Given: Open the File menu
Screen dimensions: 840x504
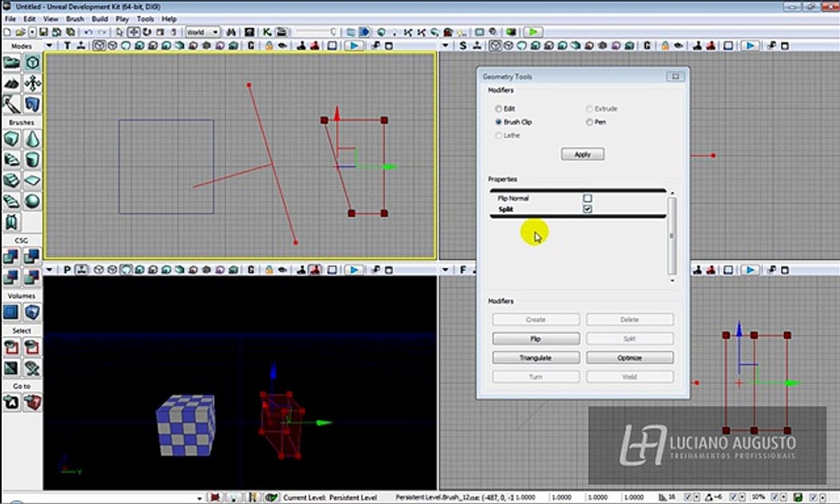Looking at the screenshot, I should click(10, 19).
